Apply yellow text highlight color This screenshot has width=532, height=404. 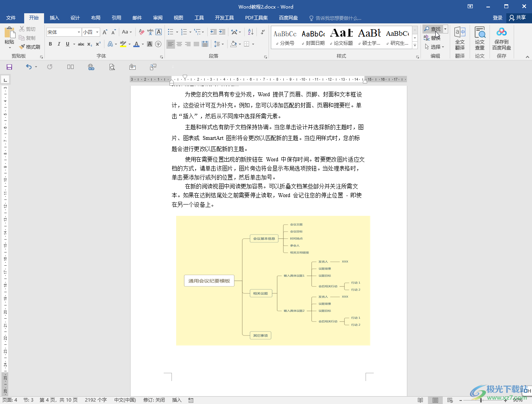123,44
